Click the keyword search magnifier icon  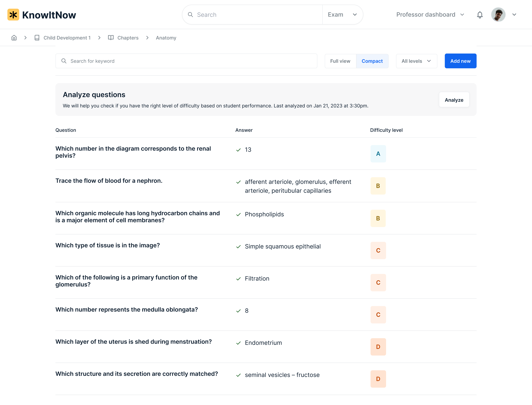pos(64,61)
